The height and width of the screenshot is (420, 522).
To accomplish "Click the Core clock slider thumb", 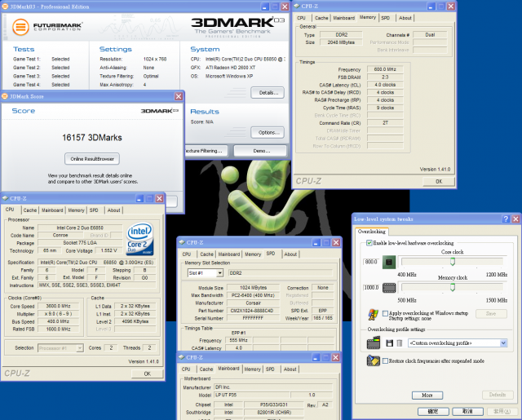I will (453, 262).
